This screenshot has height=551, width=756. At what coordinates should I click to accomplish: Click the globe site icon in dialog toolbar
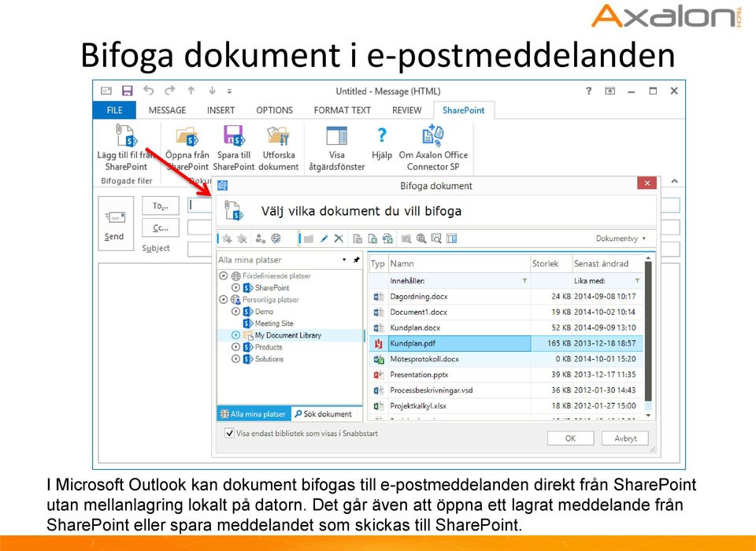click(x=276, y=239)
